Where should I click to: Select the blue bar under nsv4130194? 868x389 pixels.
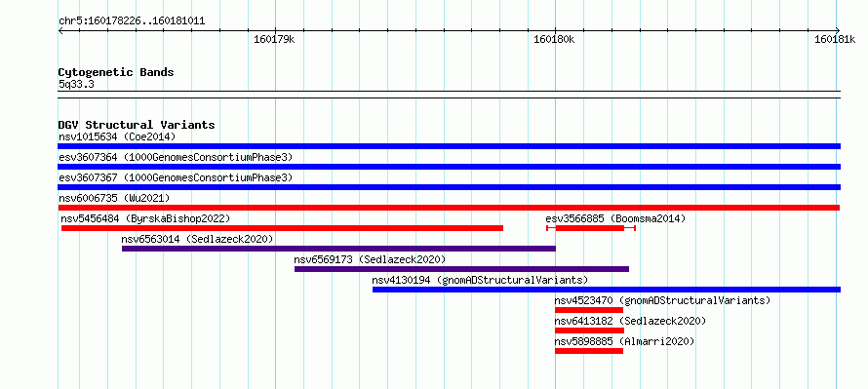[607, 290]
